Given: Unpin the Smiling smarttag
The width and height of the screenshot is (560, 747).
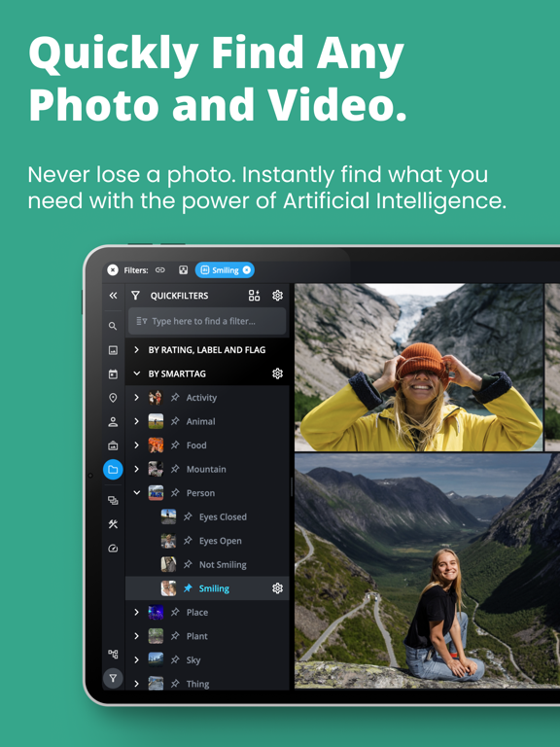Looking at the screenshot, I should pos(188,588).
